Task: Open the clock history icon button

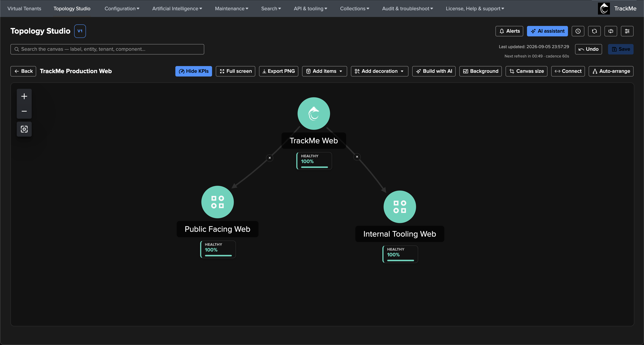Action: tap(578, 31)
